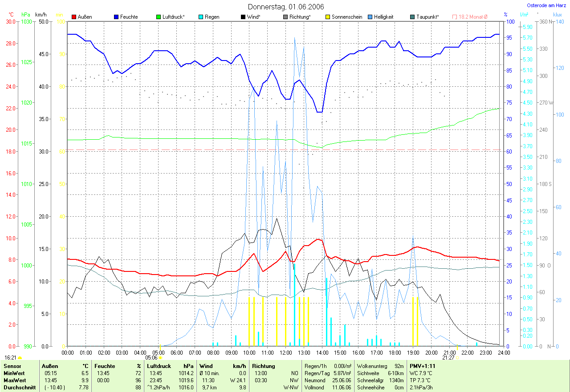Click the gray Richtung legend square
Viewport: 570px width, 392px height.
click(x=286, y=17)
